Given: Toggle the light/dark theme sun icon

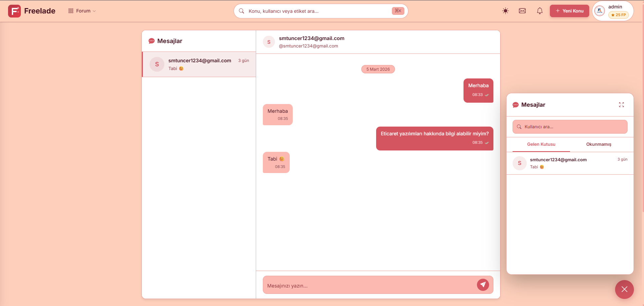Looking at the screenshot, I should 505,11.
